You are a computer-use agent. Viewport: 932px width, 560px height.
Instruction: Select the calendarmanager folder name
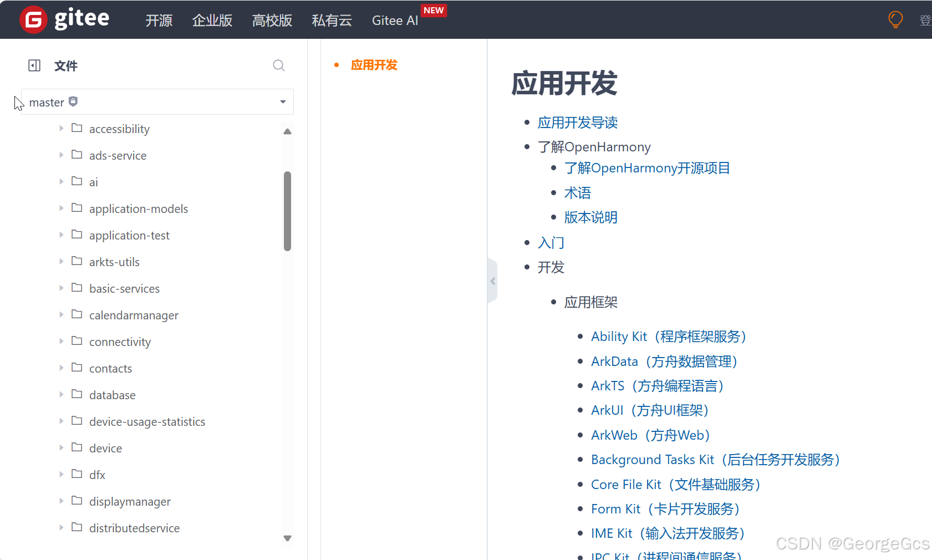pyautogui.click(x=134, y=315)
